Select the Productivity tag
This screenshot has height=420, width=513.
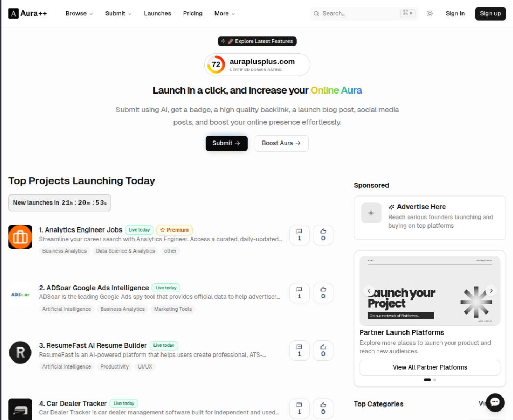pos(115,367)
